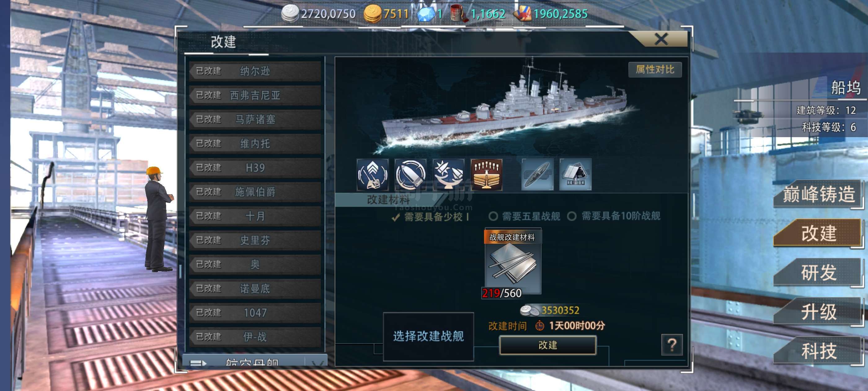Click the anti-aircraft missile skill icon
The image size is (868, 391).
(x=449, y=175)
